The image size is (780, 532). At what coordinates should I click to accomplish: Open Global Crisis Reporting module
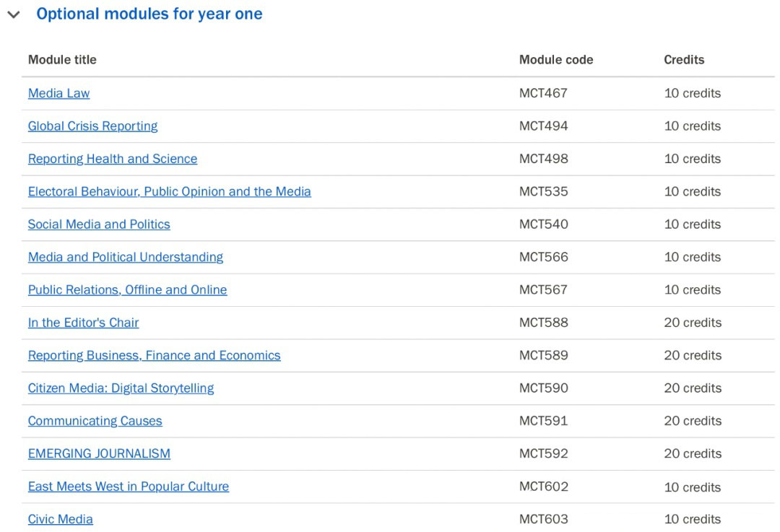[92, 126]
